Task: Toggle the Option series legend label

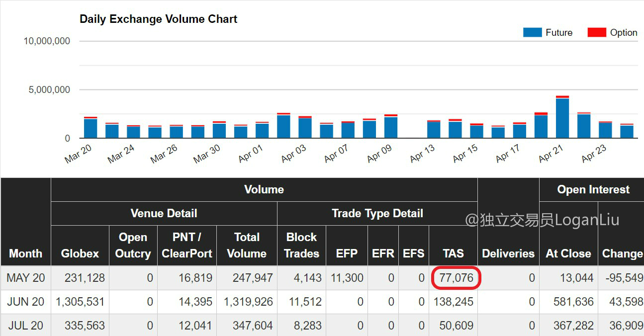Action: [624, 33]
